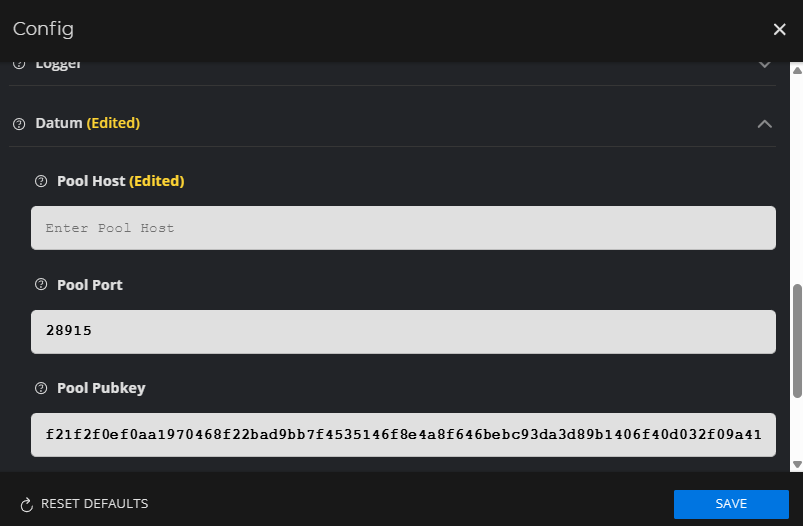Click the circular arrow reset icon
Image resolution: width=803 pixels, height=526 pixels.
point(27,504)
